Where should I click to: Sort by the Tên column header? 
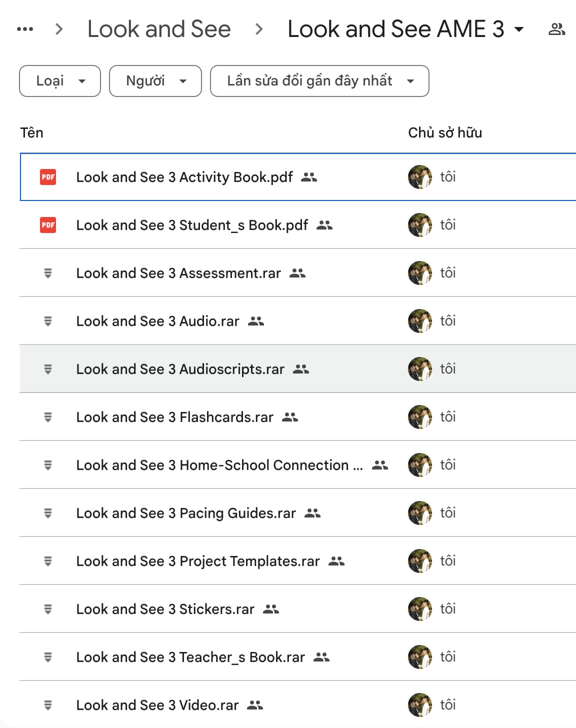coord(31,132)
